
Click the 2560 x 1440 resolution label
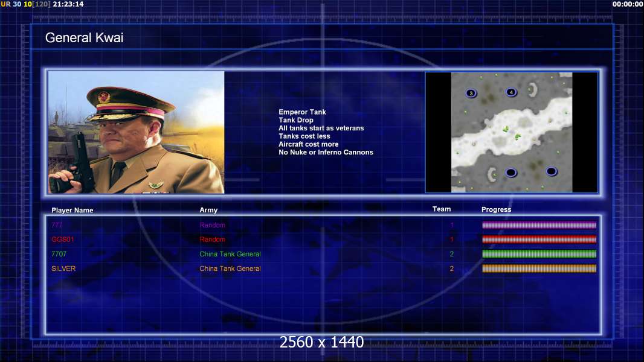(321, 342)
